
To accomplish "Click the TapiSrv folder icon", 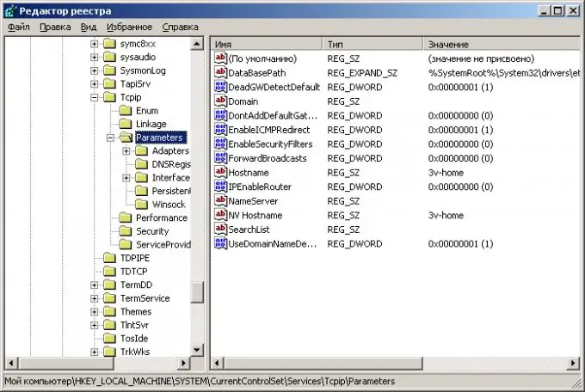I will pyautogui.click(x=109, y=84).
